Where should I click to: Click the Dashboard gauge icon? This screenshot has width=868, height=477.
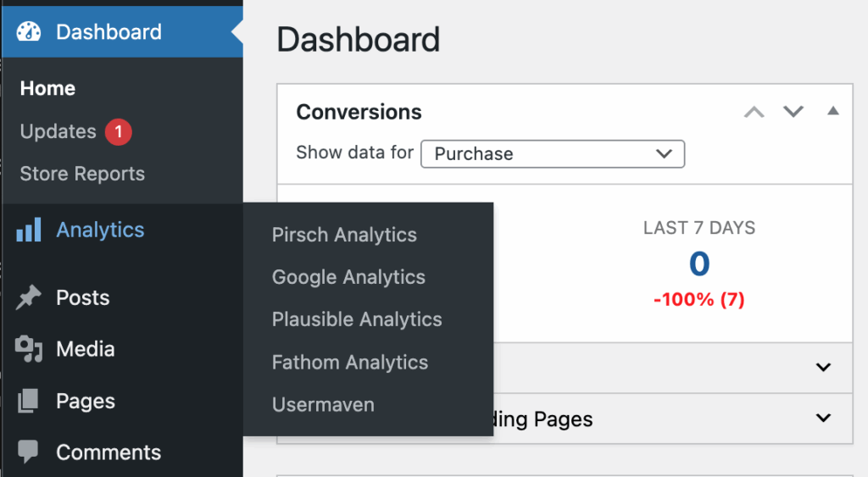click(x=29, y=32)
